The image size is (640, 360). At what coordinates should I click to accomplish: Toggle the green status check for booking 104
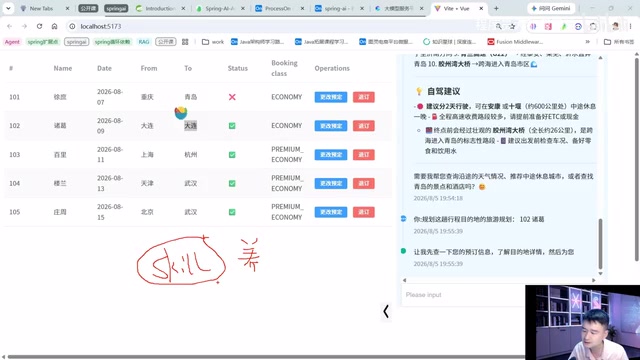232,183
